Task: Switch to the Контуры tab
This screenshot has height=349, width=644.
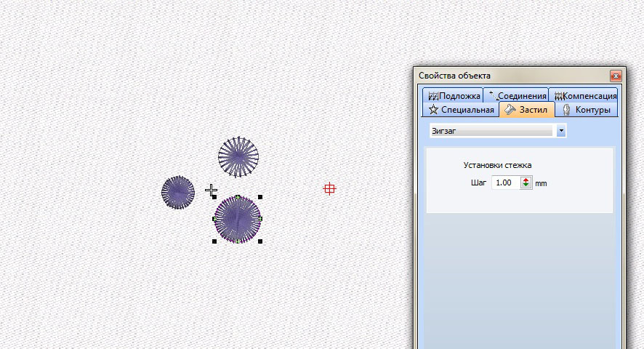Action: tap(586, 110)
